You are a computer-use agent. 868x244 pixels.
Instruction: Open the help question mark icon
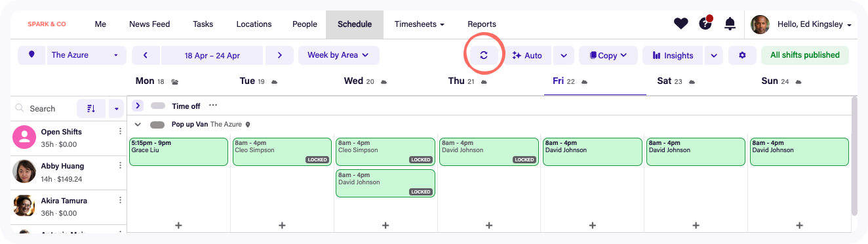[x=705, y=24]
